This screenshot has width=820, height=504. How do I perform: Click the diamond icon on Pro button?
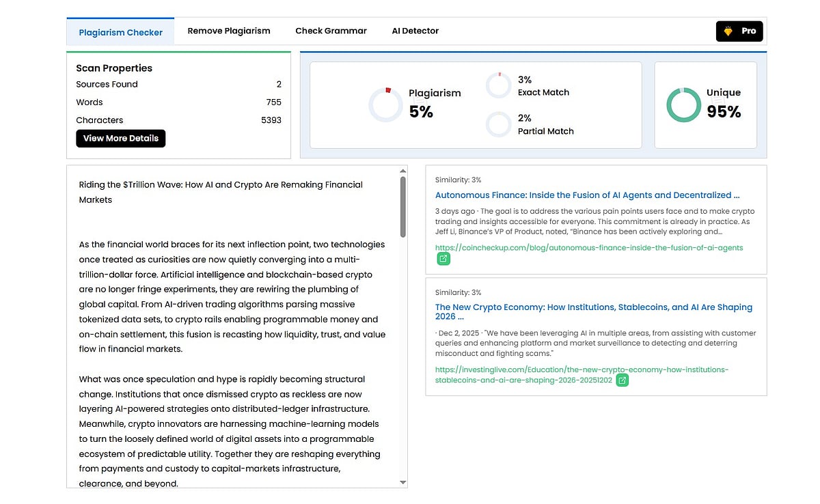pos(728,31)
